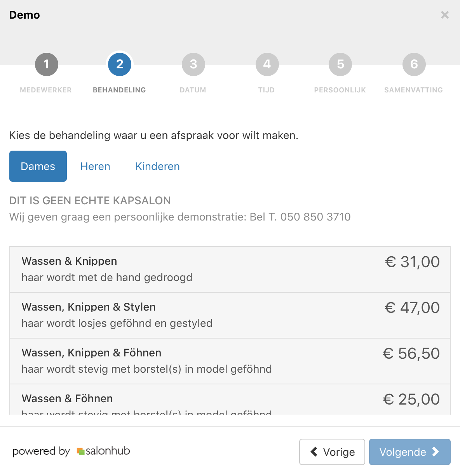The height and width of the screenshot is (476, 460).
Task: Pick Wassen, Knippen & Föhnen treatment
Action: (x=230, y=361)
